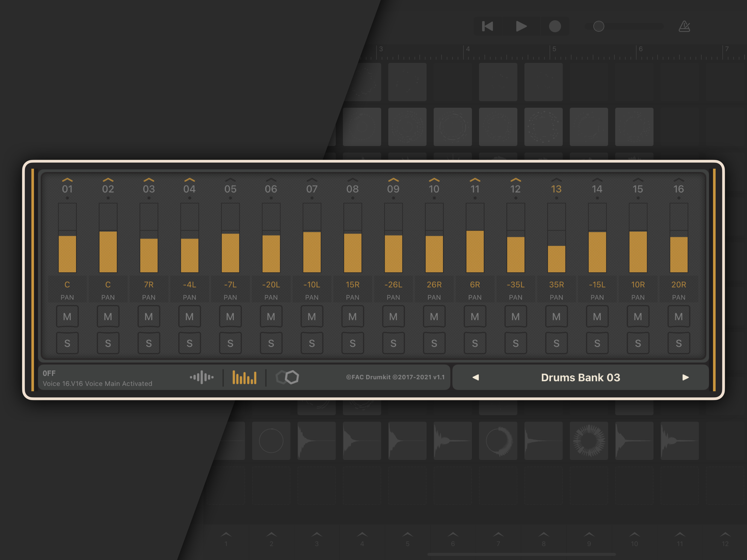747x560 pixels.
Task: Open the waveform view icon
Action: click(x=202, y=377)
